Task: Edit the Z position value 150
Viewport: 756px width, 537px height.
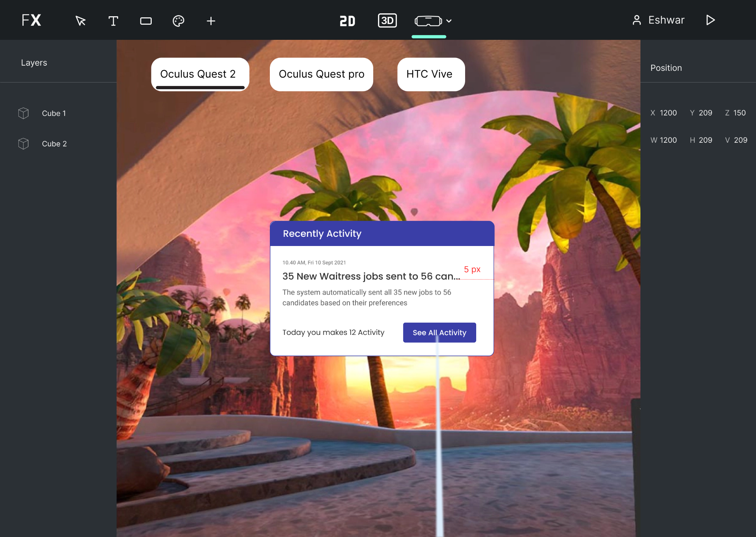Action: [x=739, y=113]
